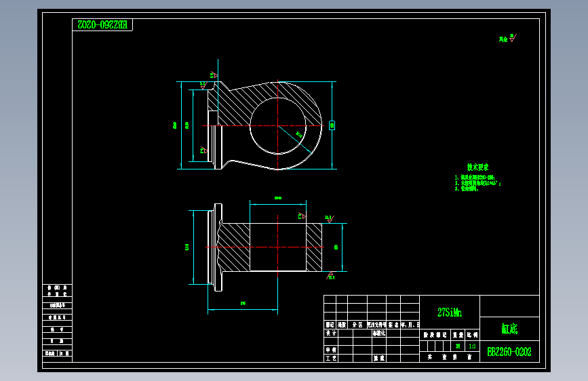
Task: Click the boxed dimension right of top view
Action: [332, 125]
